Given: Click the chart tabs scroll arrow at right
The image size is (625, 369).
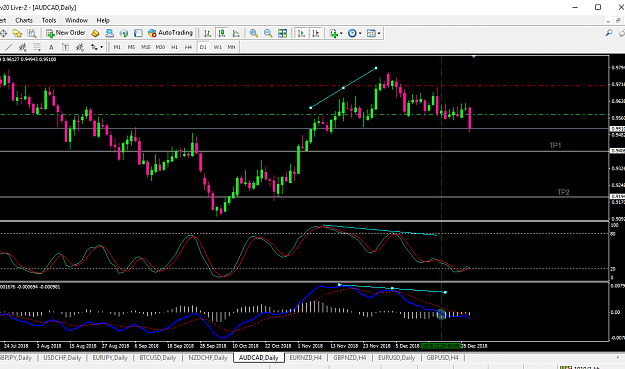Looking at the screenshot, I should pyautogui.click(x=618, y=358).
